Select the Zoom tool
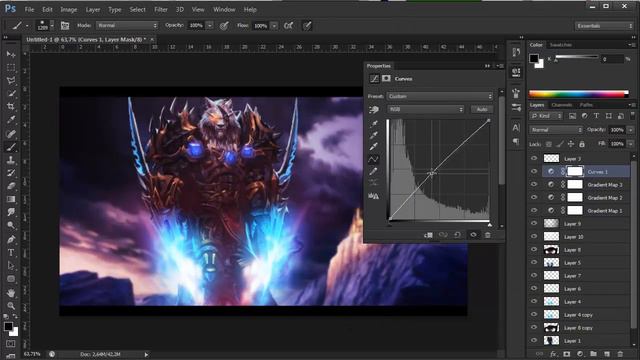Image resolution: width=640 pixels, height=360 pixels. pos(11,306)
